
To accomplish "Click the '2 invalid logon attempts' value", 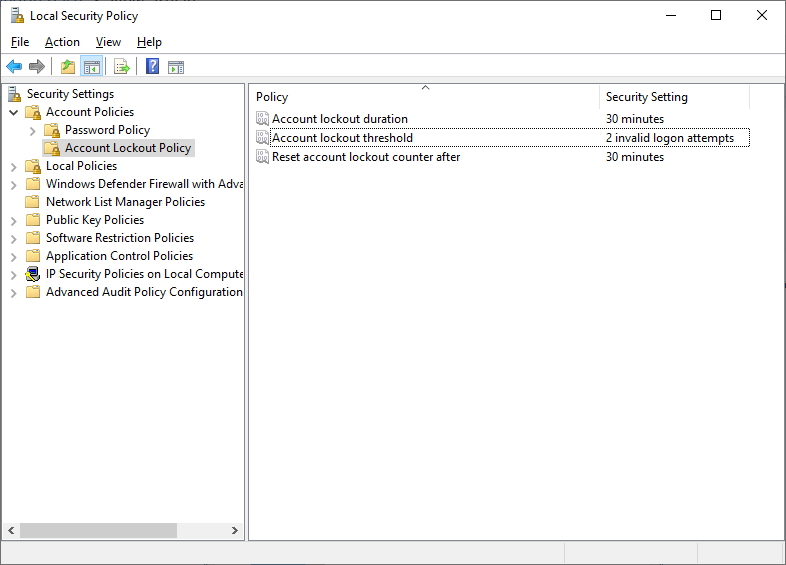I will pos(670,138).
